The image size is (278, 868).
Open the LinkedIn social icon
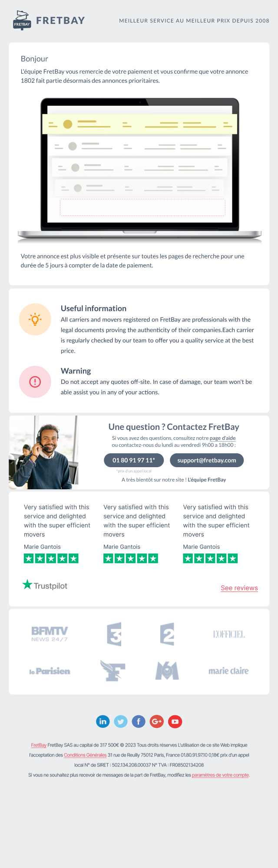[x=103, y=721]
